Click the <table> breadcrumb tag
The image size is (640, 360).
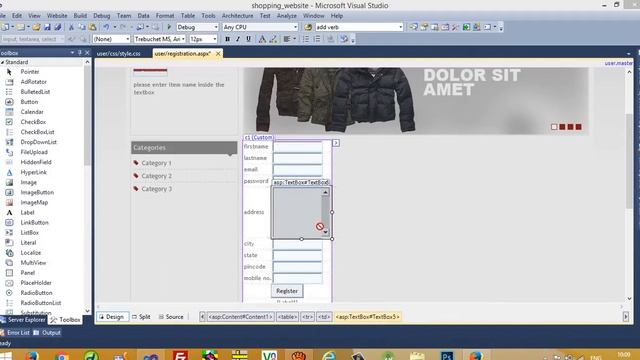(287, 317)
